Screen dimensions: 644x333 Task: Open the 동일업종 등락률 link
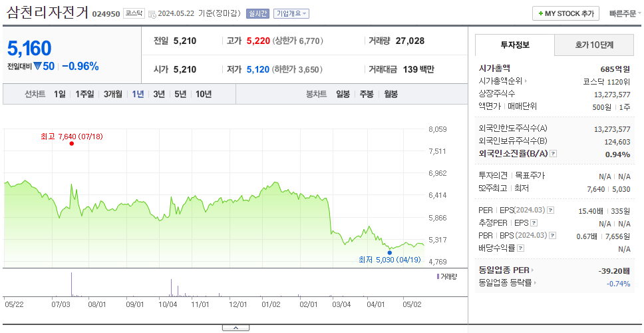pyautogui.click(x=508, y=283)
